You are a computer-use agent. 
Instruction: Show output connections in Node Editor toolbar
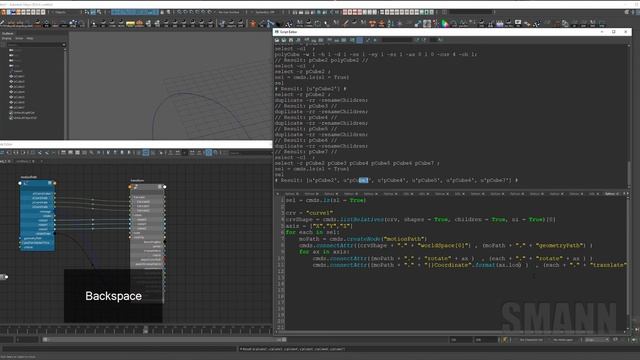coord(23,153)
